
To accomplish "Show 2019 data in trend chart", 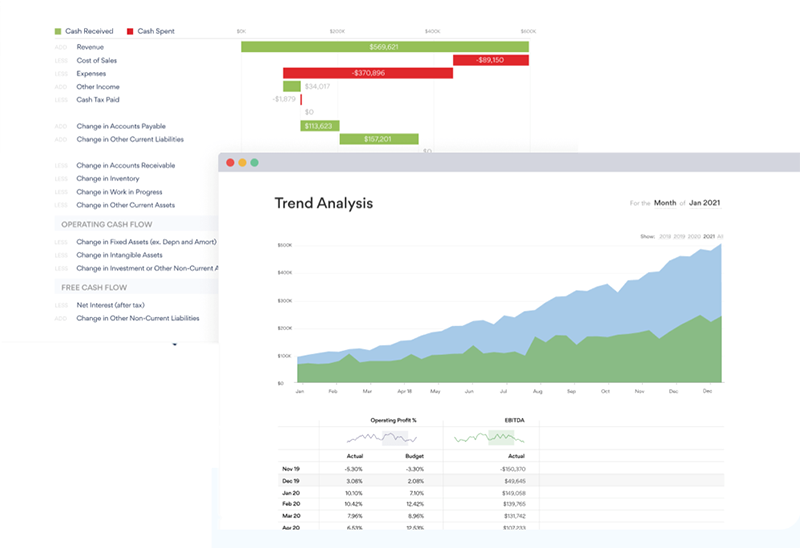I will (677, 237).
